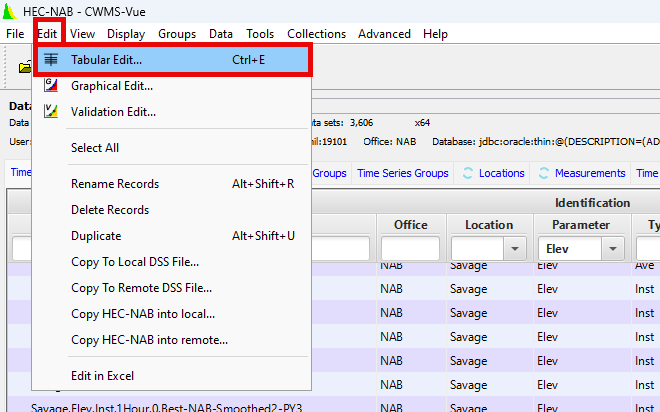The image size is (660, 412).
Task: Click the Validation Edit checkmark icon
Action: 51,112
